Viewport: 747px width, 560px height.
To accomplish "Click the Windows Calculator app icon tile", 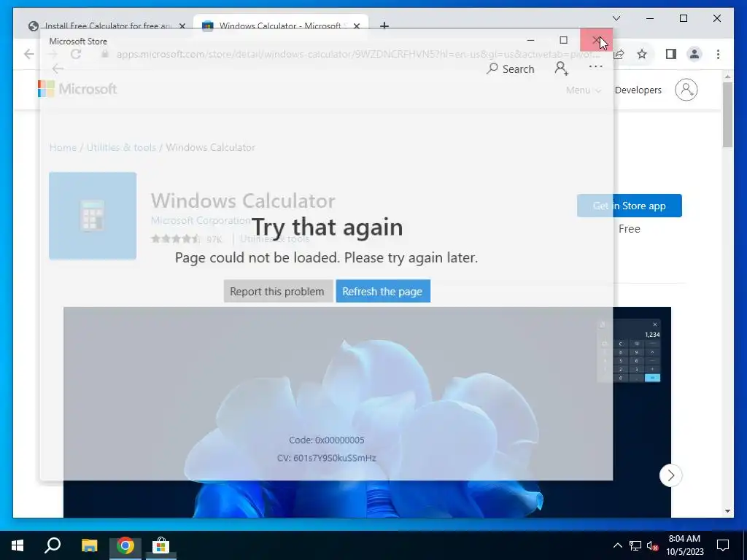I will (93, 216).
